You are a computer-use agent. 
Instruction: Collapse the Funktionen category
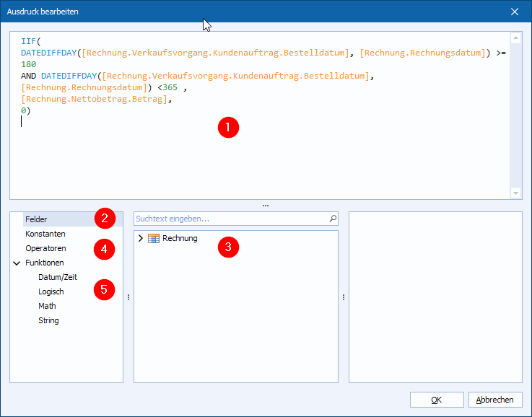[17, 263]
